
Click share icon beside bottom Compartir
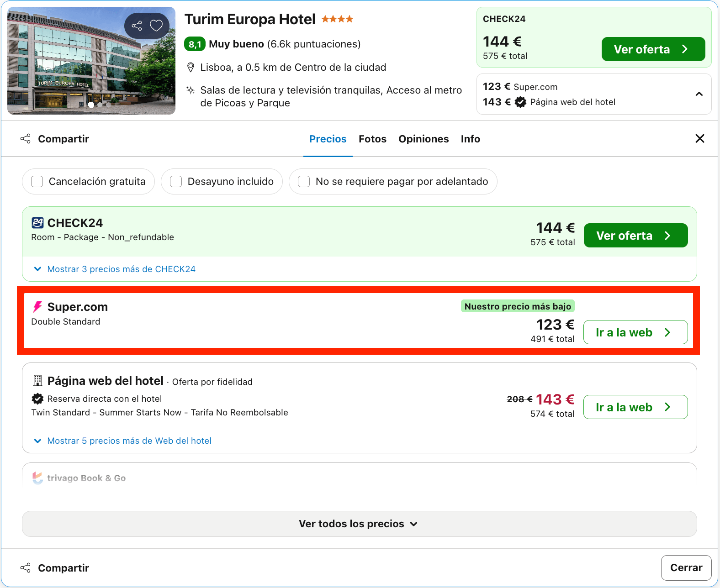point(26,568)
